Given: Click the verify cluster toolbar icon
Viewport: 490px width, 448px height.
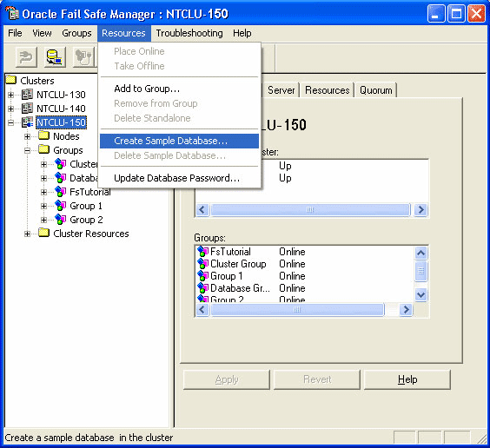Looking at the screenshot, I should 83,57.
